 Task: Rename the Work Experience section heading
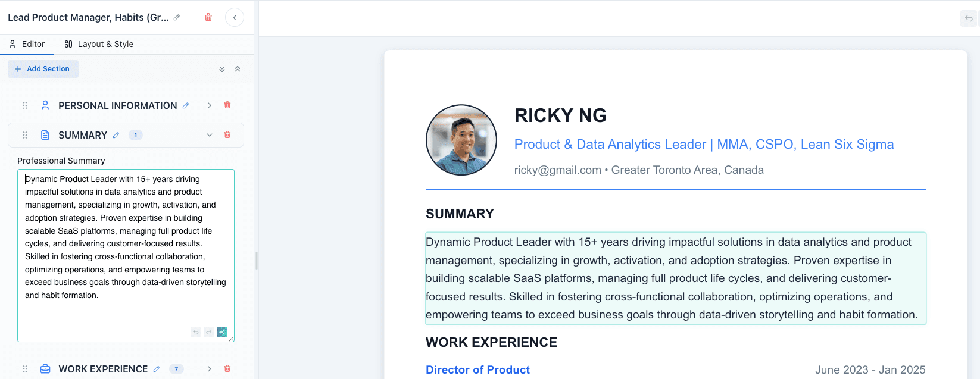pos(157,369)
